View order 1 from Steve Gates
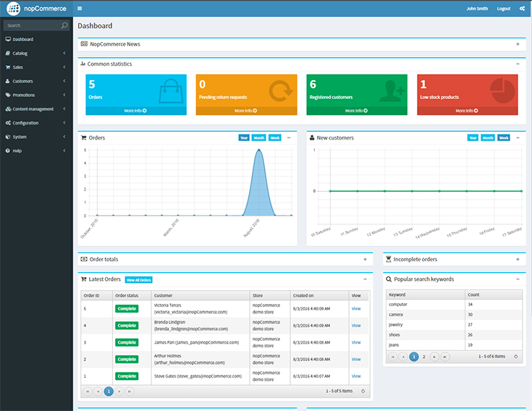This screenshot has height=411, width=532. click(356, 376)
